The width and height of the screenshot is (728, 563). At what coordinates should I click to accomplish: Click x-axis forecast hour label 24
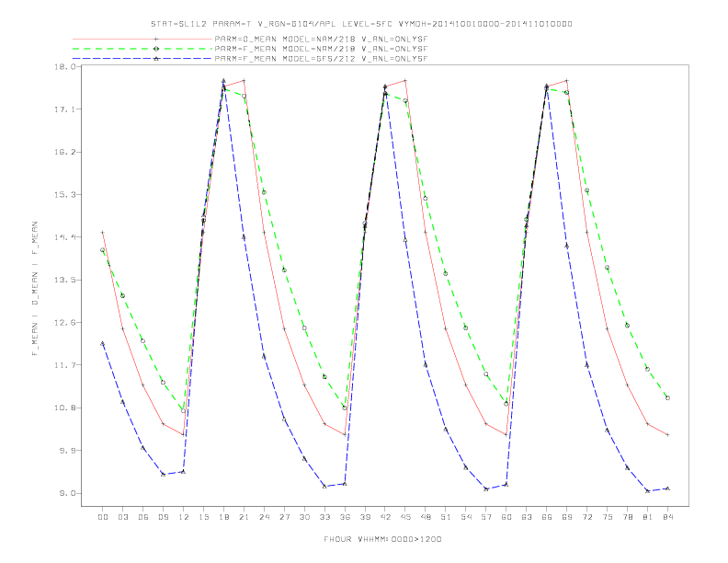point(264,517)
